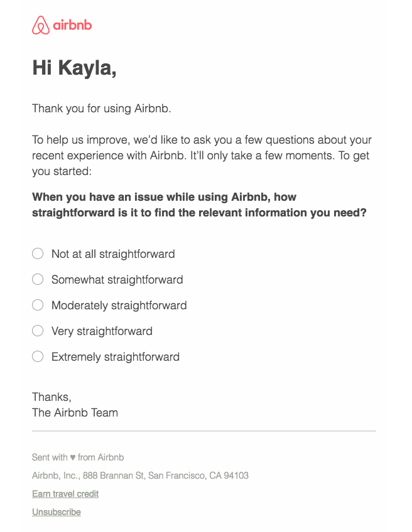Click the 'Thank you for using Airbnb.' sentence
Image resolution: width=412 pixels, height=532 pixels.
tap(102, 109)
